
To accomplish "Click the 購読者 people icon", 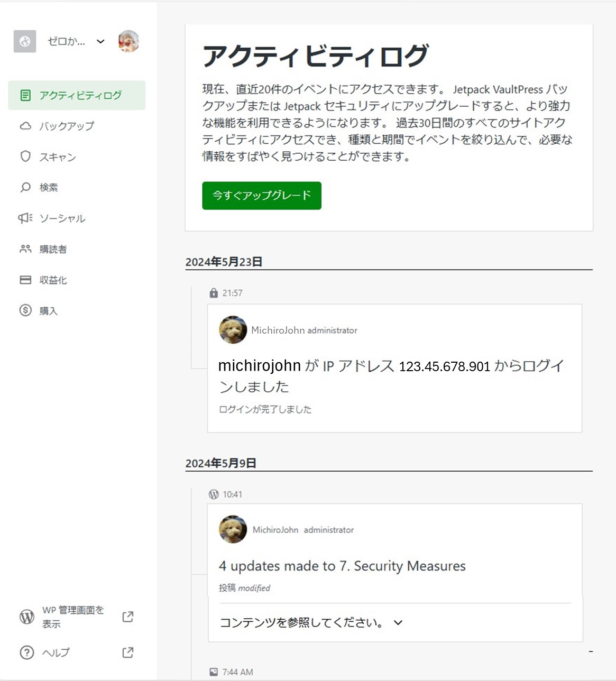I will click(x=25, y=249).
